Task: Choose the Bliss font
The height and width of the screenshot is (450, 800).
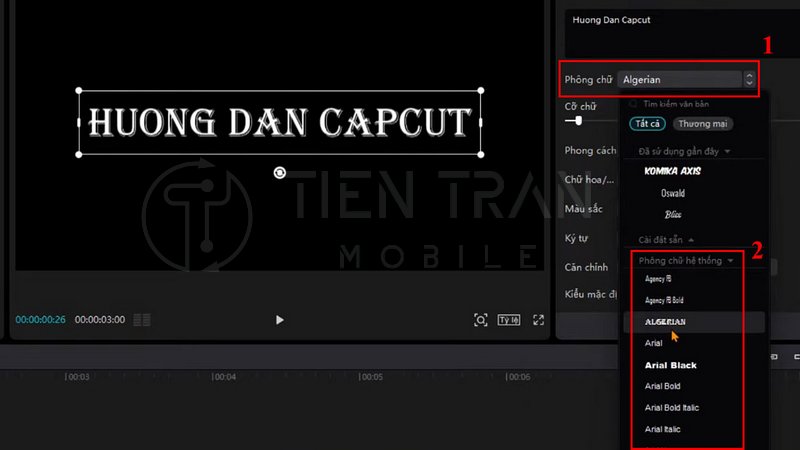Action: 672,215
